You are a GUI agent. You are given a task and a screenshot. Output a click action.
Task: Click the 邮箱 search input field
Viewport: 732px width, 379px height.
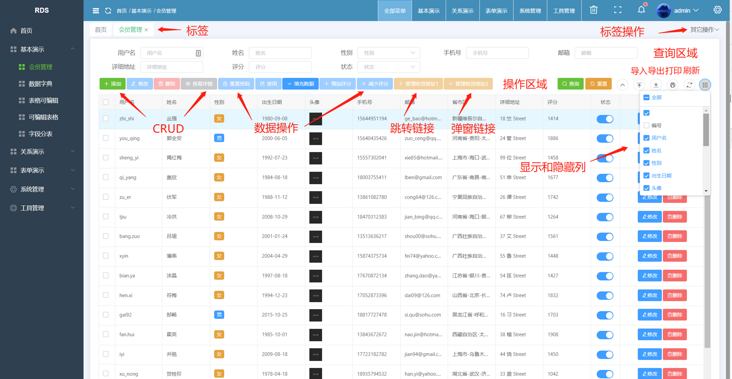tap(606, 53)
